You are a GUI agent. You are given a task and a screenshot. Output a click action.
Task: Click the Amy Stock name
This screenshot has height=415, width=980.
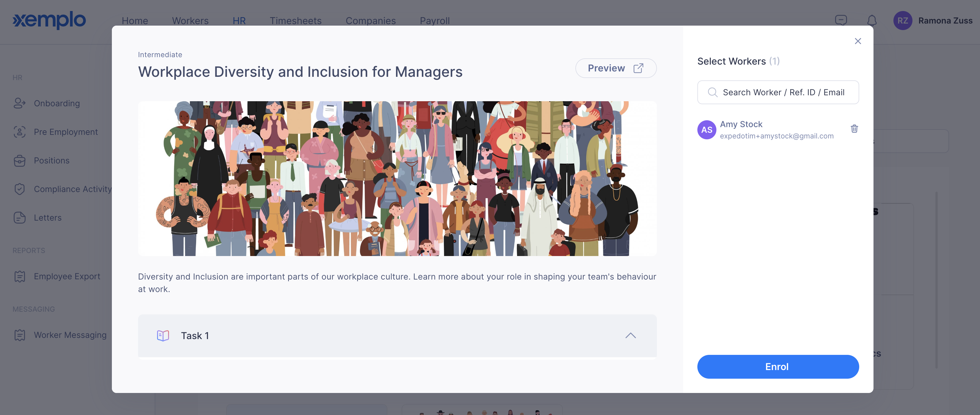(741, 124)
